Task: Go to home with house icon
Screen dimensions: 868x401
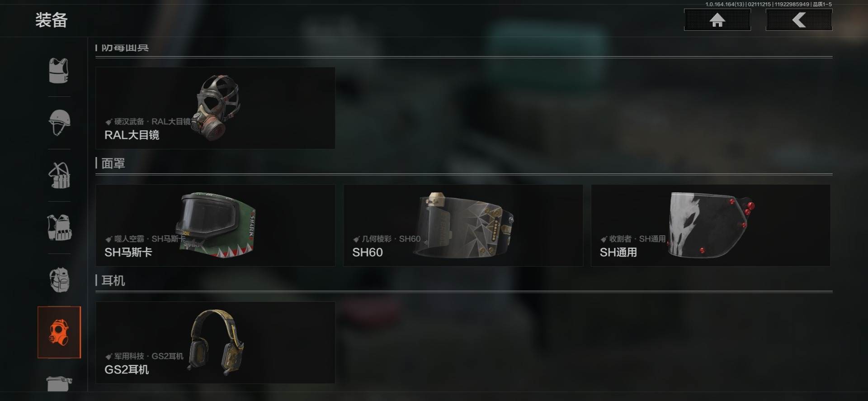Action: (x=717, y=20)
